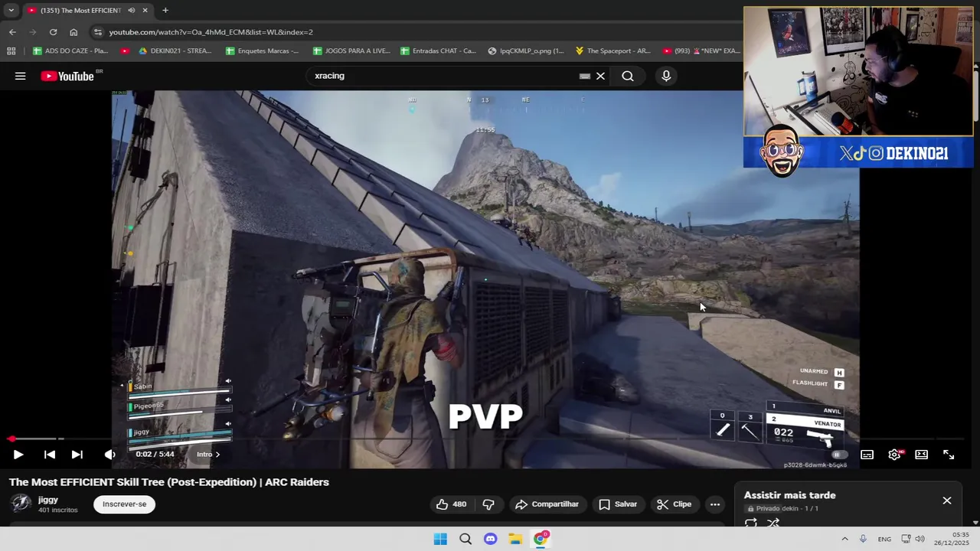Open ADS DO CAZE bookmark
Image resolution: width=980 pixels, height=551 pixels.
(x=70, y=51)
